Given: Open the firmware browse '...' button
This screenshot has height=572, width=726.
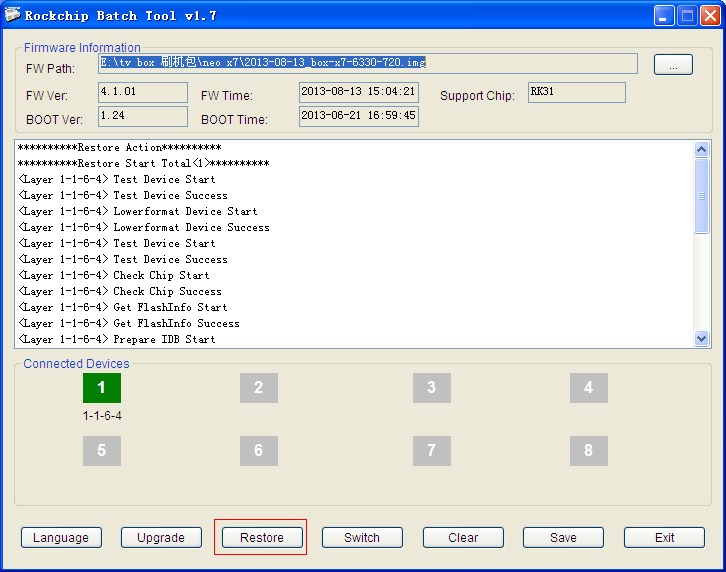Looking at the screenshot, I should coord(673,64).
